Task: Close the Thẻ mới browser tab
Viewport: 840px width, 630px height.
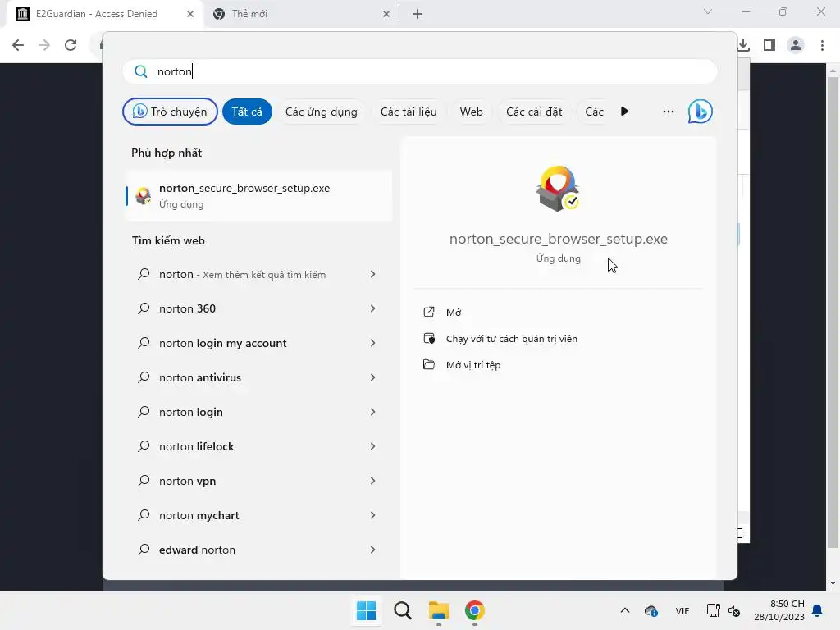Action: 386,14
